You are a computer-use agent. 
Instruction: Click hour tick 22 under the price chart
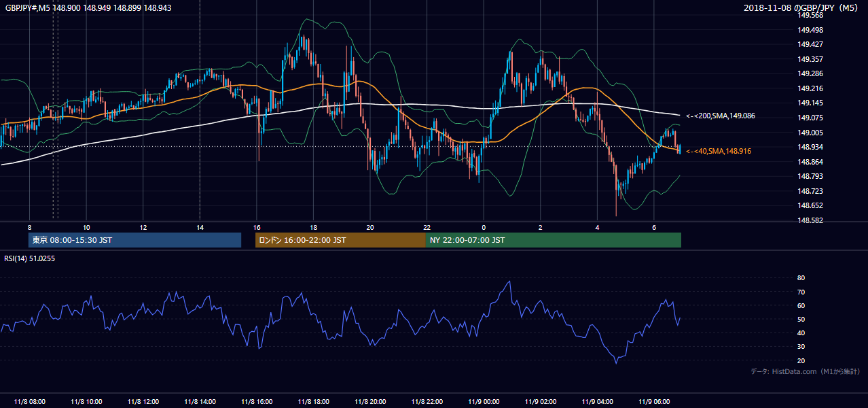click(x=427, y=227)
